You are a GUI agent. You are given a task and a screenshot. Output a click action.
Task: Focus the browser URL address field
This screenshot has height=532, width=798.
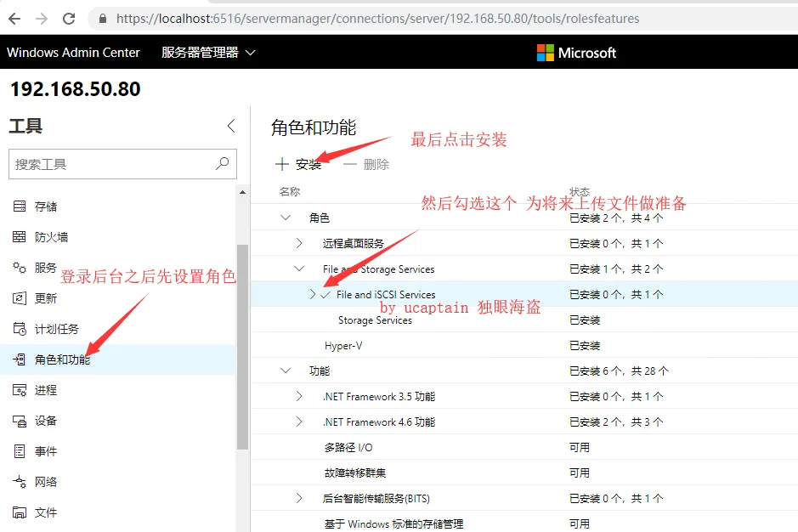377,19
